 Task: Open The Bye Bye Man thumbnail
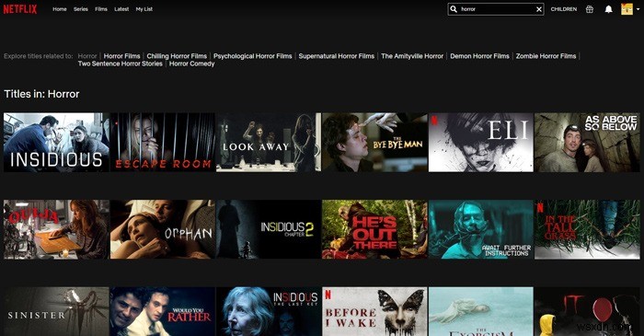tap(375, 143)
